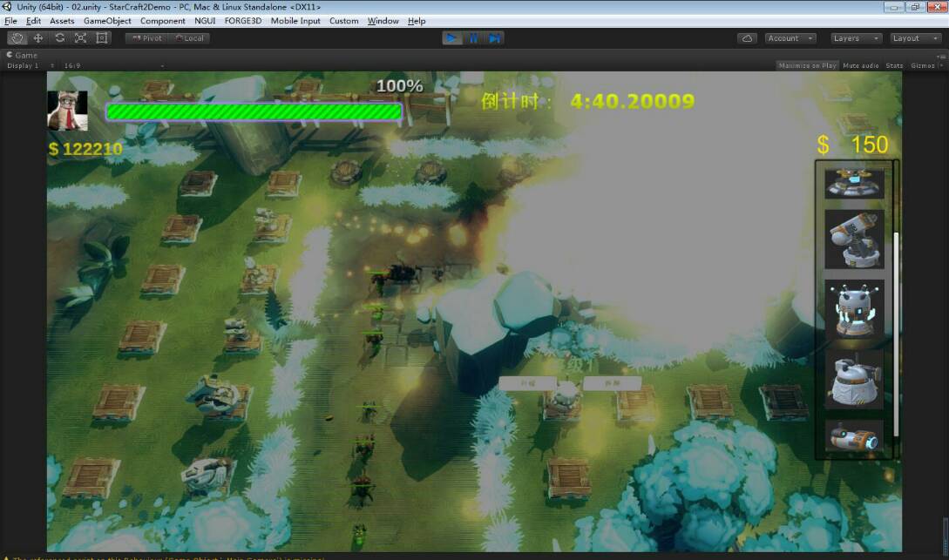Open the Window menu
This screenshot has height=560, width=949.
(383, 21)
